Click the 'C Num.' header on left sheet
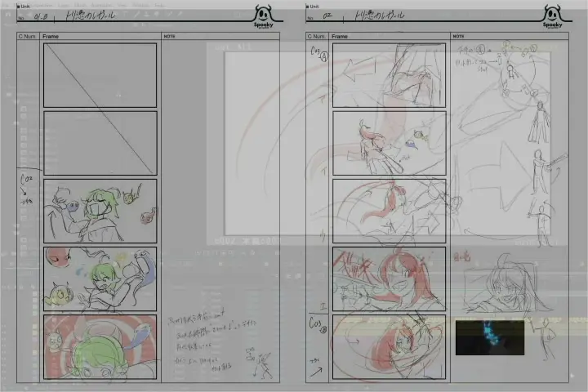The width and height of the screenshot is (588, 392). [27, 37]
